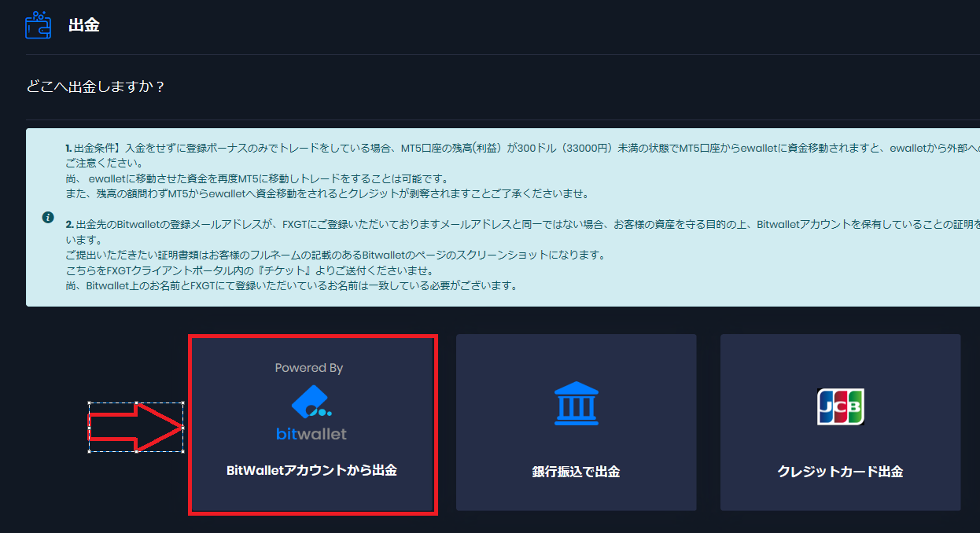
Task: Choose 銀行振込で出金 withdrawal option label
Action: [576, 472]
